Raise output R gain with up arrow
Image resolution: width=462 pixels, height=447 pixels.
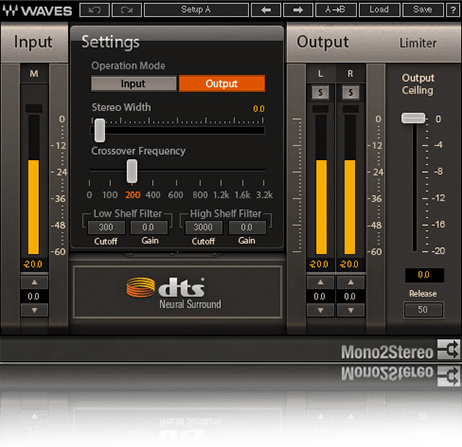[x=351, y=282]
